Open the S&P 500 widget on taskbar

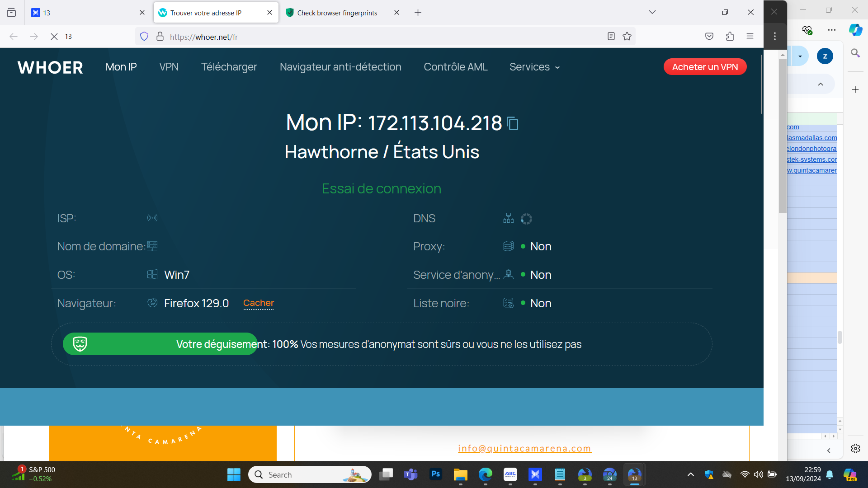[x=33, y=474]
